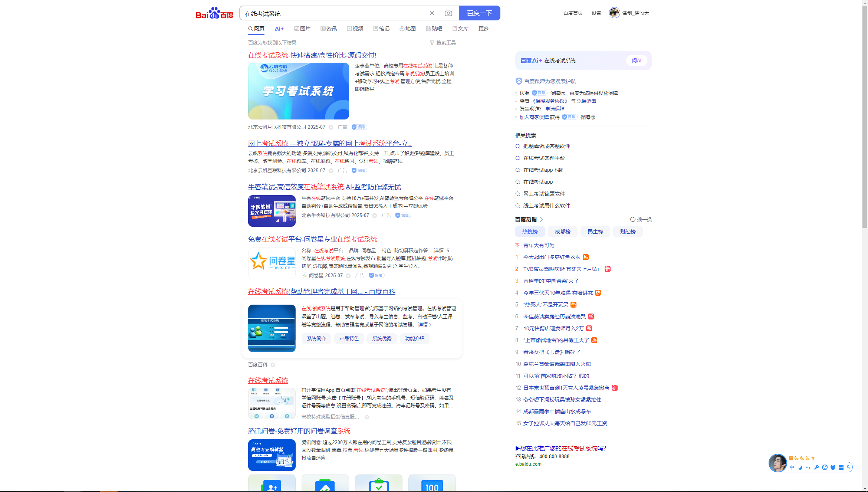Expand the 更多 search categories menu
Screen dimensions: 868x492
[x=483, y=29]
